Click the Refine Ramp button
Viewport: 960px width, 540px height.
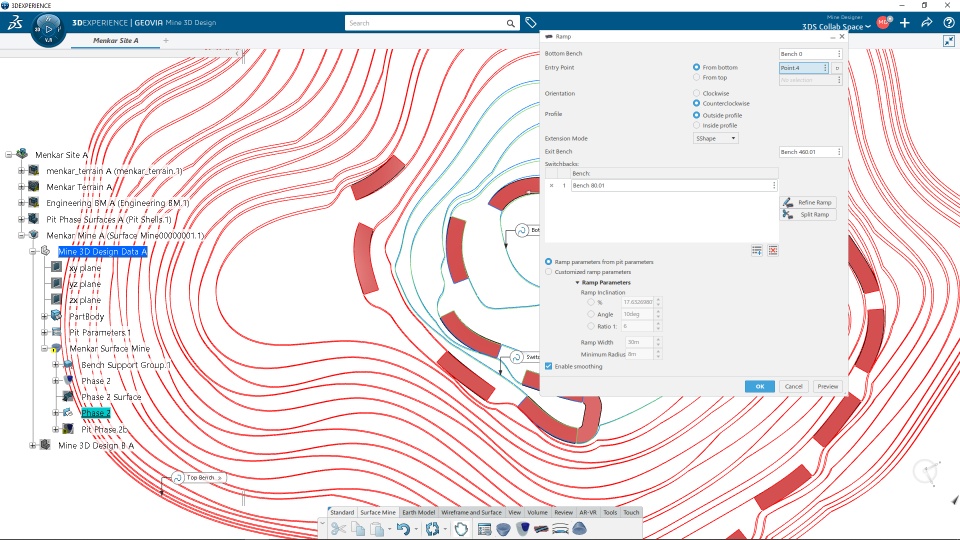coord(808,202)
